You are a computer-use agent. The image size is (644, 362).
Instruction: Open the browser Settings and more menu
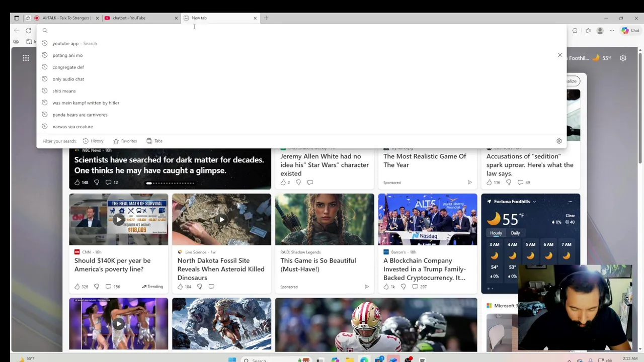pos(612,31)
